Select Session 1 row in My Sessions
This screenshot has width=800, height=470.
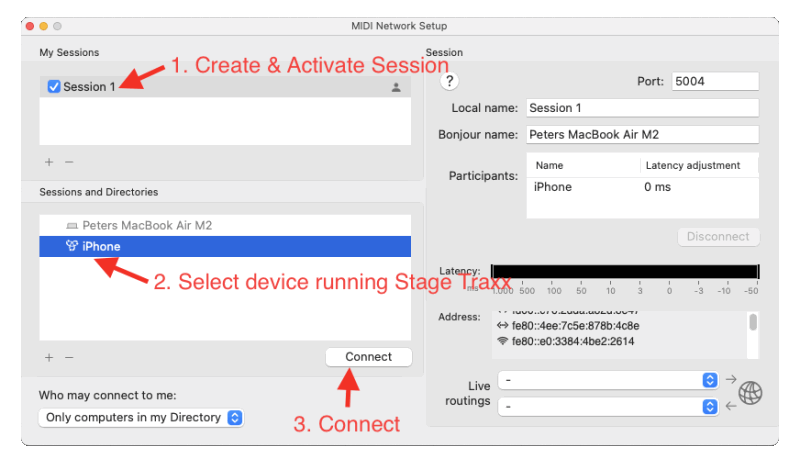click(x=225, y=87)
